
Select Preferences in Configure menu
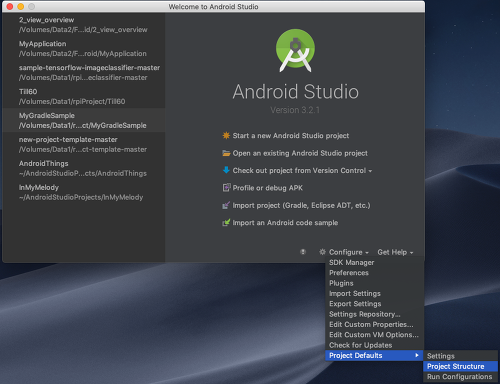pyautogui.click(x=374, y=273)
